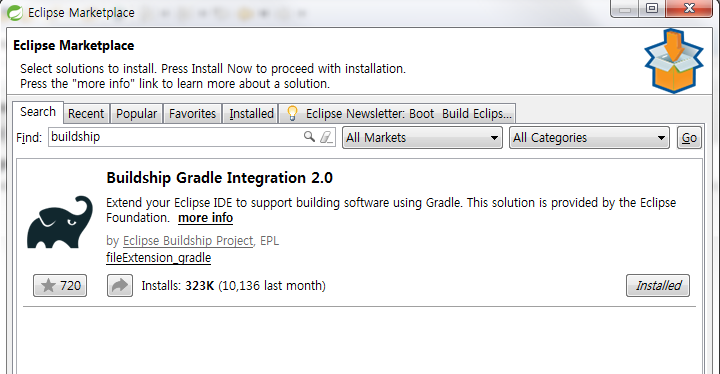Switch to the Recent tab
This screenshot has width=720, height=374.
click(86, 113)
